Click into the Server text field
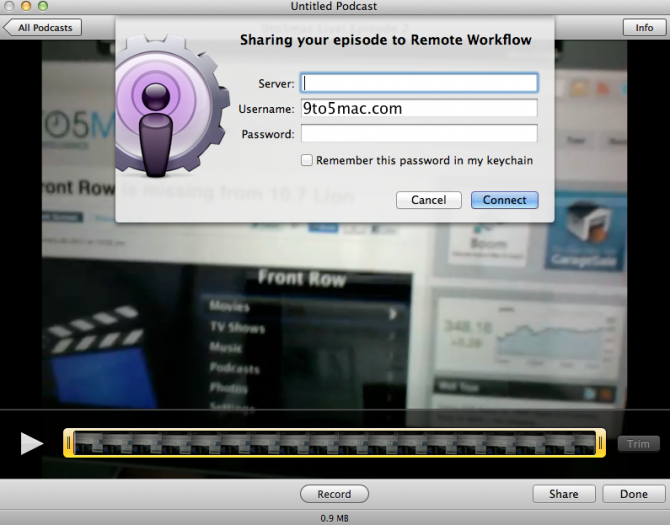The width and height of the screenshot is (670, 525). pyautogui.click(x=419, y=83)
